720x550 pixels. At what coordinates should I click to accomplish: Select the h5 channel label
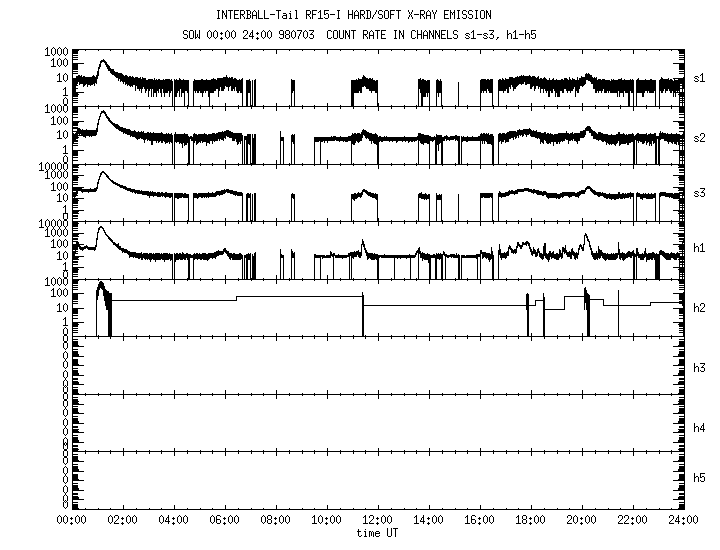click(x=700, y=478)
